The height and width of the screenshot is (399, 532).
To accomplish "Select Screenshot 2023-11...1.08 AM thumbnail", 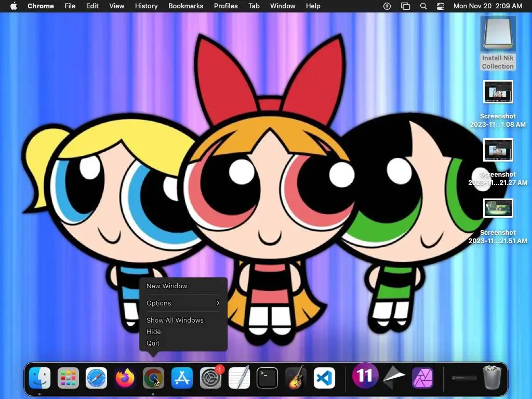I will click(x=498, y=92).
